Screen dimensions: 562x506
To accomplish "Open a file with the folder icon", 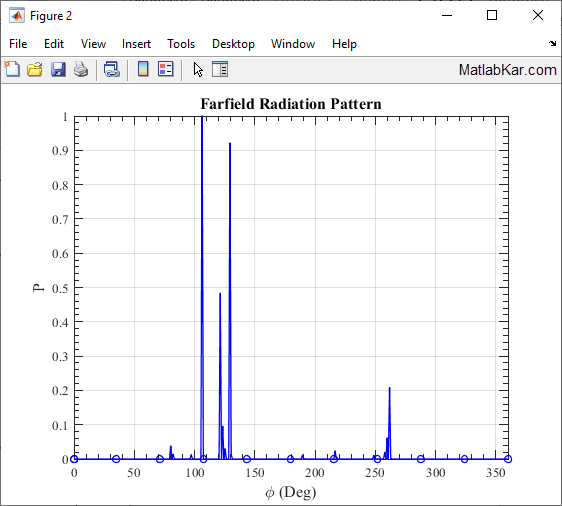I will [x=35, y=69].
